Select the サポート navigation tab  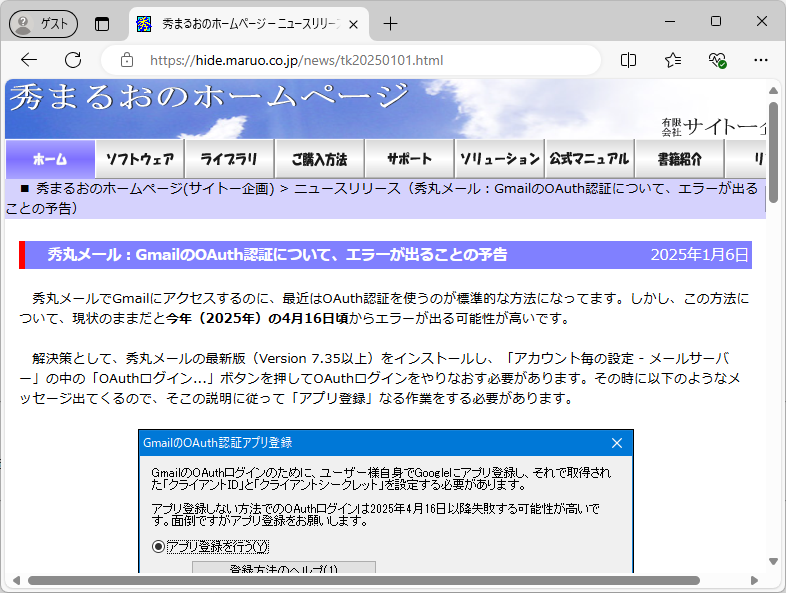tap(410, 159)
